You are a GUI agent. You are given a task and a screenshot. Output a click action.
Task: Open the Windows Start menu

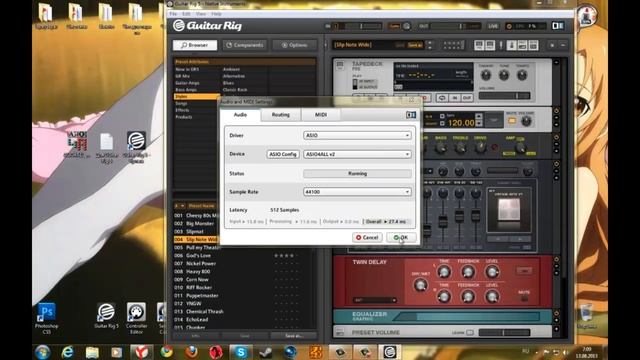[x=42, y=352]
